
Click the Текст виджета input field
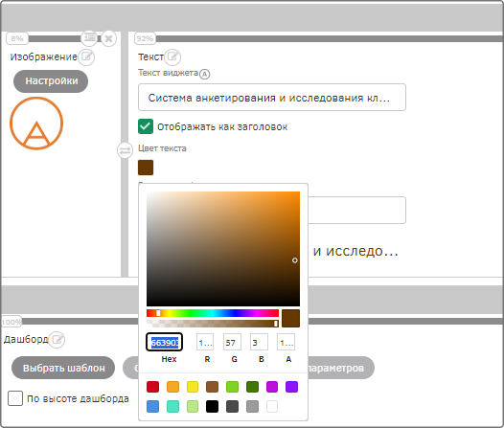click(272, 98)
